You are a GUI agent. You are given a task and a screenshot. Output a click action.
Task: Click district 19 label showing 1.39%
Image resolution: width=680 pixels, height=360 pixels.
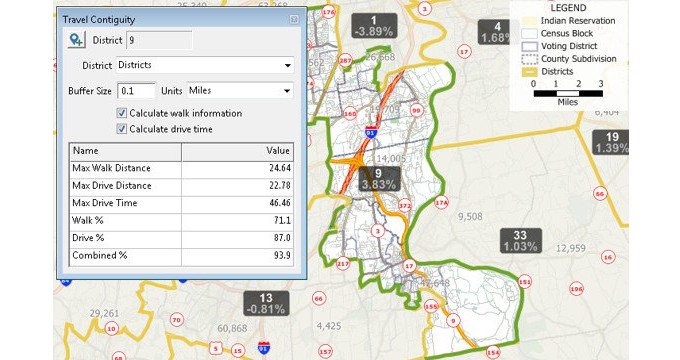pos(611,142)
